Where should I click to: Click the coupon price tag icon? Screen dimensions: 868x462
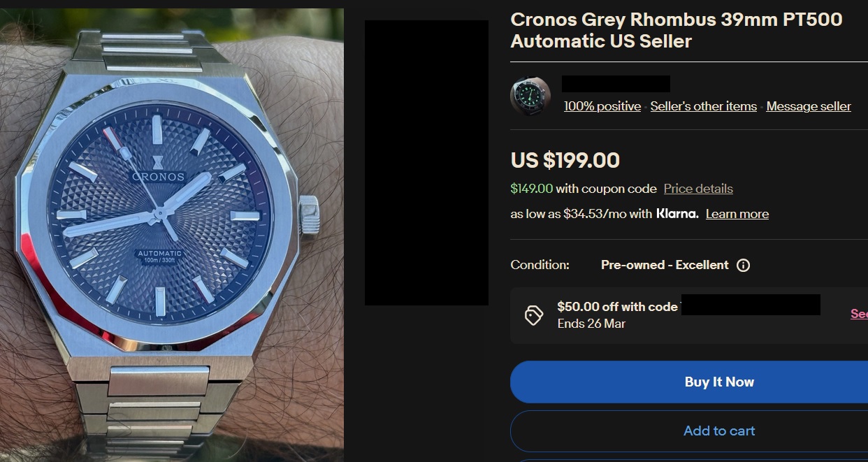[x=534, y=315]
